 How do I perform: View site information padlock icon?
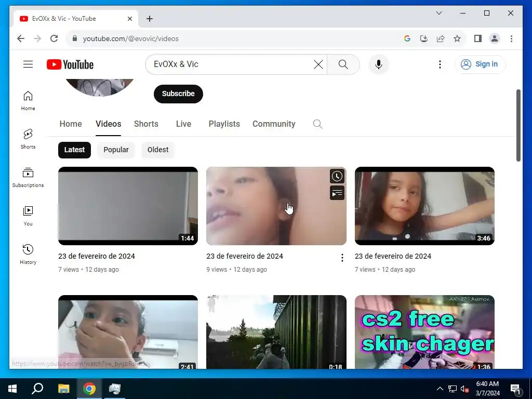[75, 38]
